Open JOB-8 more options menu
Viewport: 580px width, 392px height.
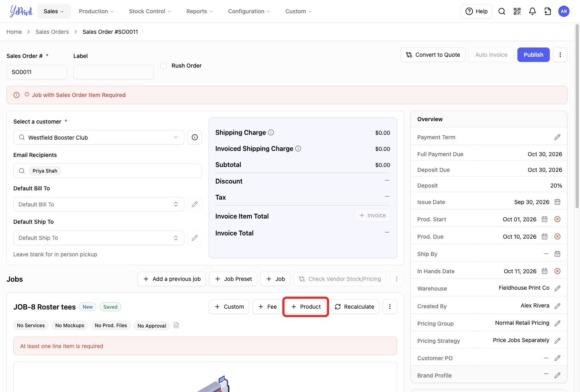[x=390, y=307]
